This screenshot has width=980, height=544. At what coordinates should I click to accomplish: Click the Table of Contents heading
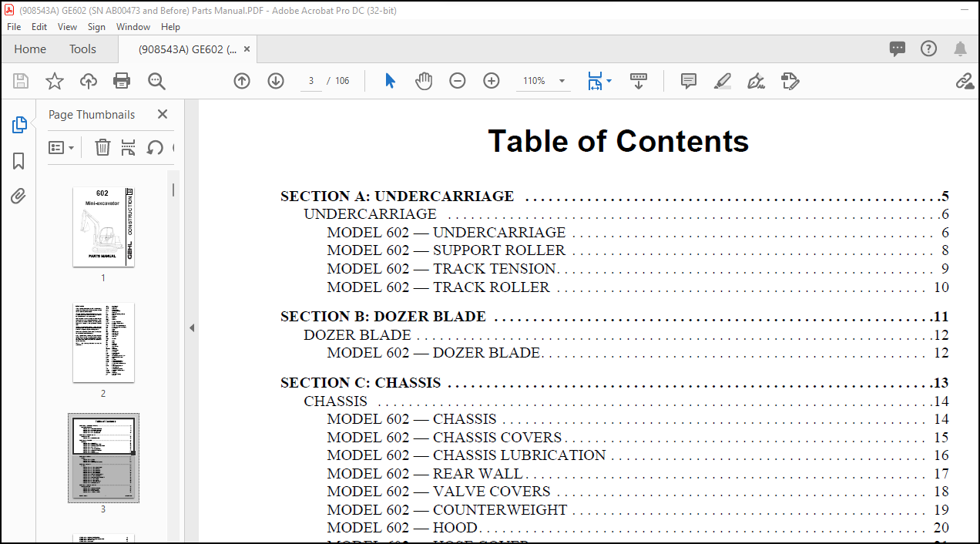(x=619, y=141)
